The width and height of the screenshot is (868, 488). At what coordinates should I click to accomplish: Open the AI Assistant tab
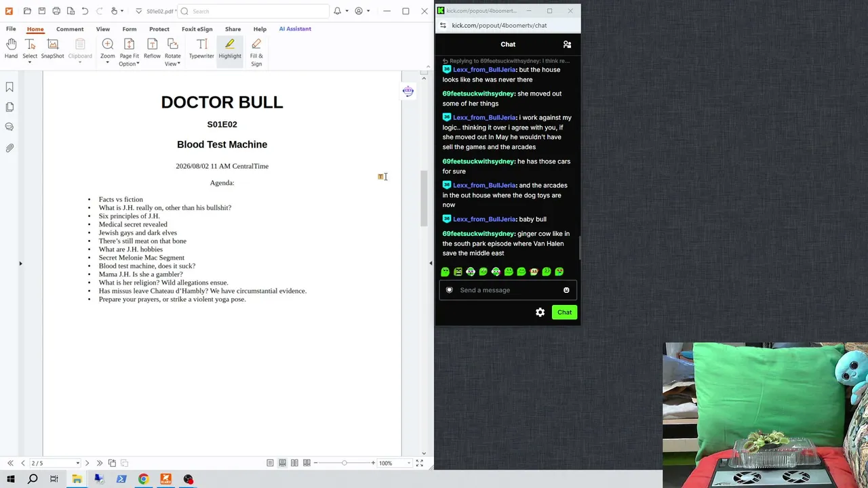(x=295, y=29)
